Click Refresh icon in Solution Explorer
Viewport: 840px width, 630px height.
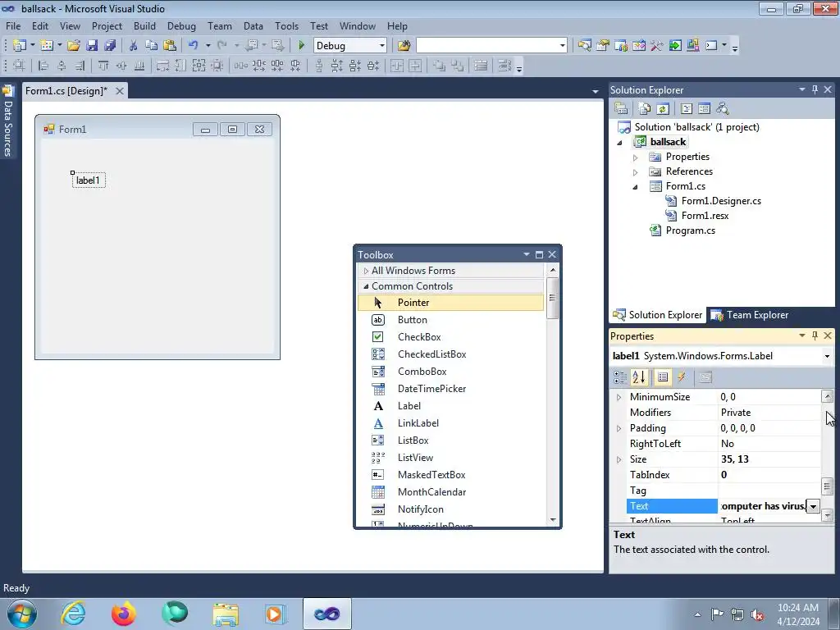tap(663, 109)
